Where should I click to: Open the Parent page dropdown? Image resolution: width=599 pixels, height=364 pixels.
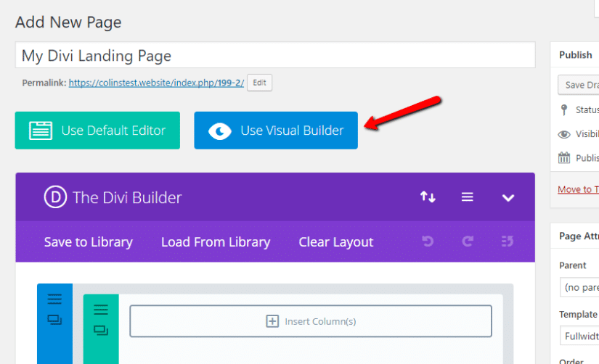click(579, 287)
